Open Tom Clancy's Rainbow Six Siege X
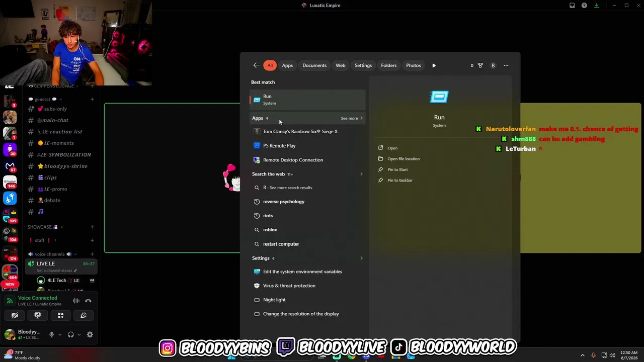This screenshot has width=644, height=362. [307, 132]
